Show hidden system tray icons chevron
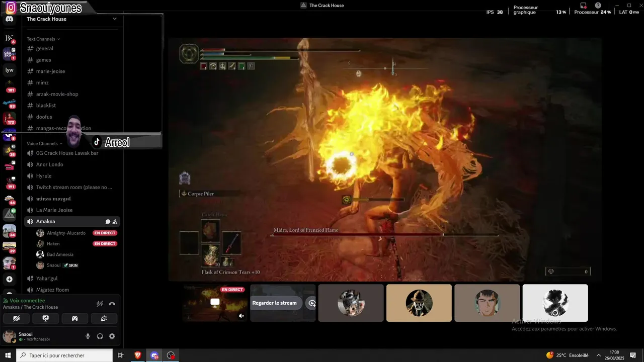 coord(598,355)
